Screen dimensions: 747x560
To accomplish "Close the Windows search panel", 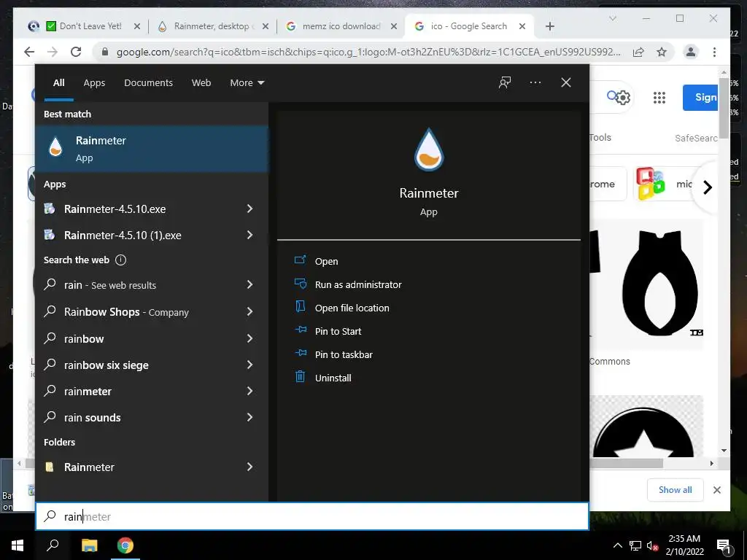I will point(566,83).
